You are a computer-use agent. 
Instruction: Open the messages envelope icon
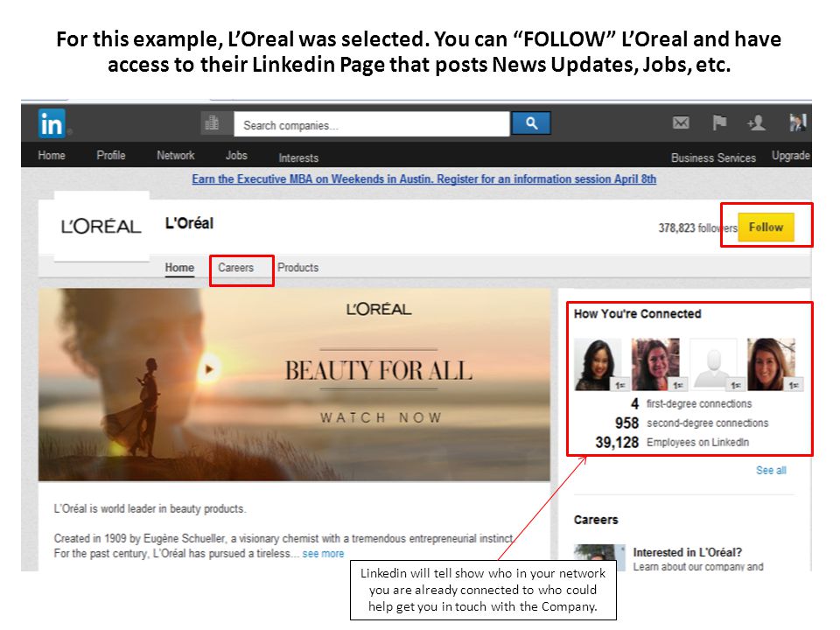click(681, 123)
